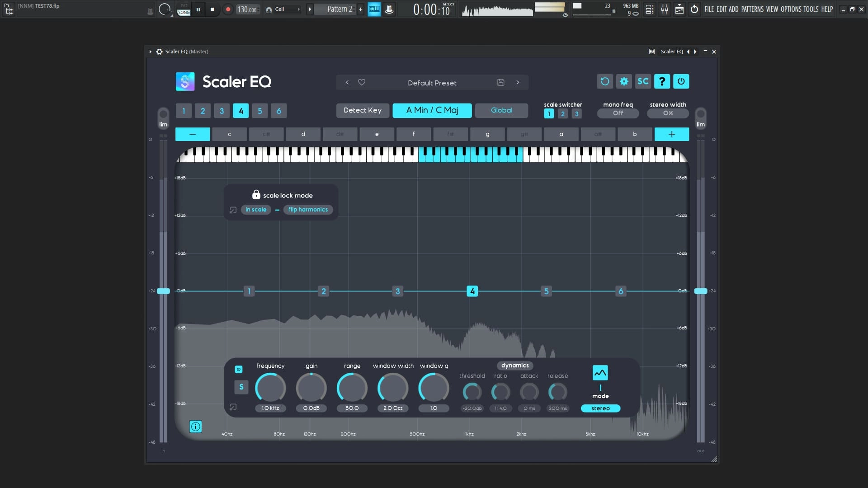
Task: Open the stereo width 0% control
Action: click(668, 113)
